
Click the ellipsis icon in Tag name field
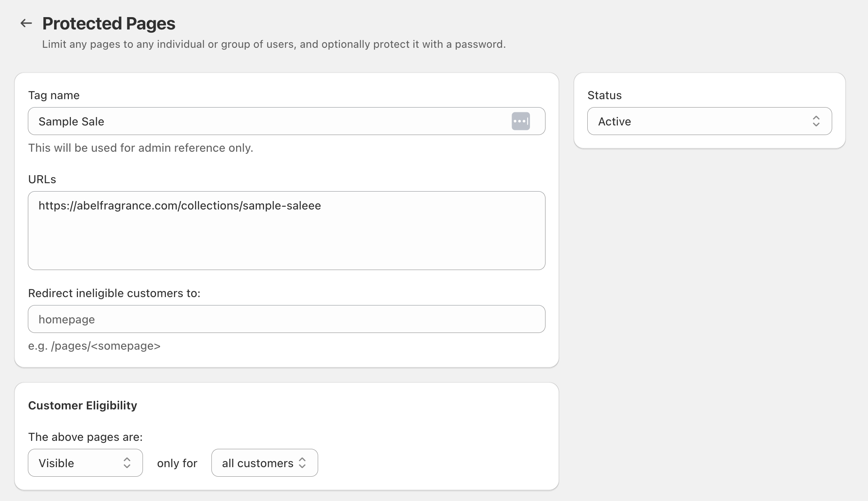[521, 121]
